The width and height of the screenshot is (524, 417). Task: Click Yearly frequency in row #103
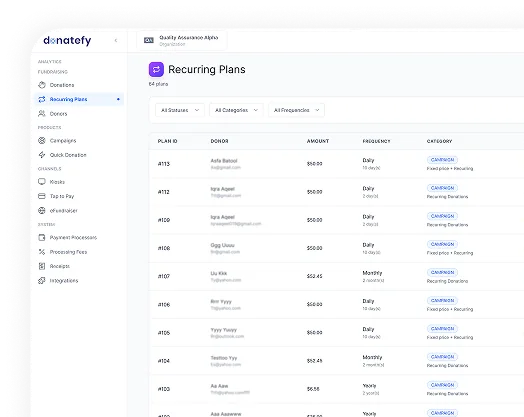(369, 386)
